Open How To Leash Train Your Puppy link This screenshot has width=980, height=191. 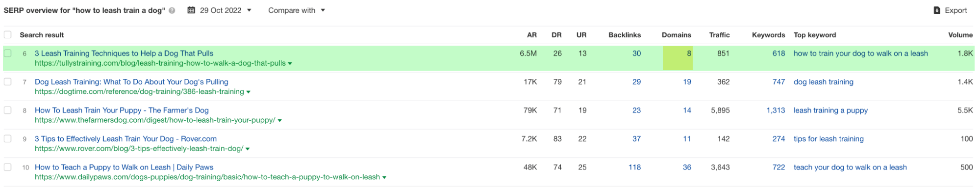point(122,110)
